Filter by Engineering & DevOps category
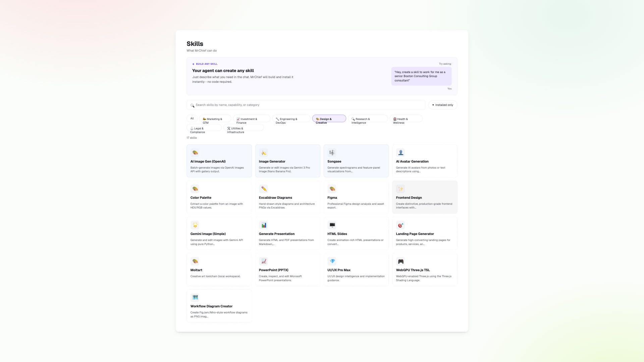Screen dimensions: 644x362 pyautogui.click(x=291, y=119)
